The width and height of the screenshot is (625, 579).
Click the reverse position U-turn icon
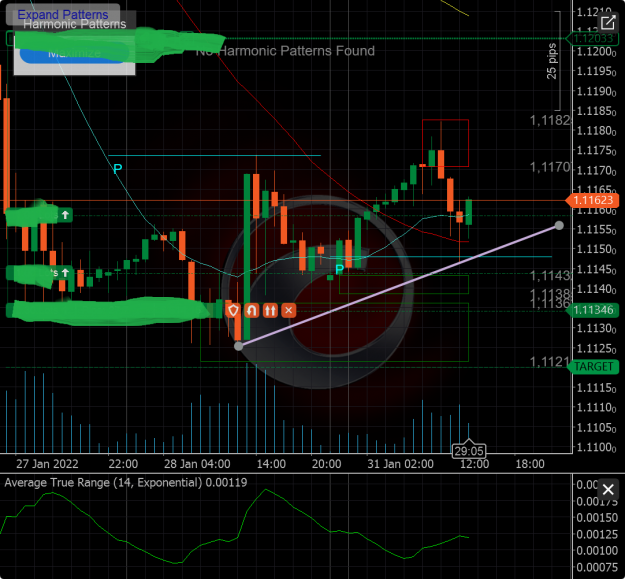point(252,310)
